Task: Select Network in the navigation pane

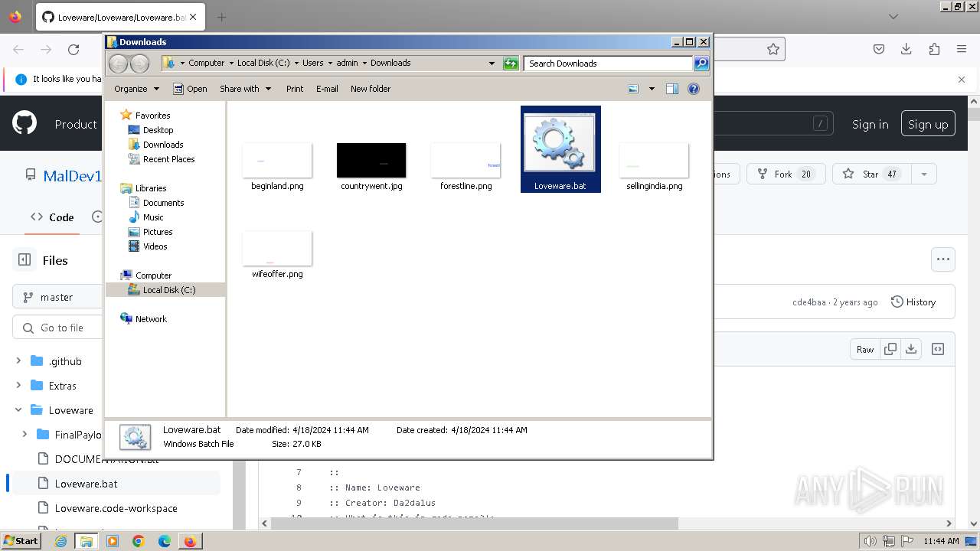Action: (x=151, y=319)
